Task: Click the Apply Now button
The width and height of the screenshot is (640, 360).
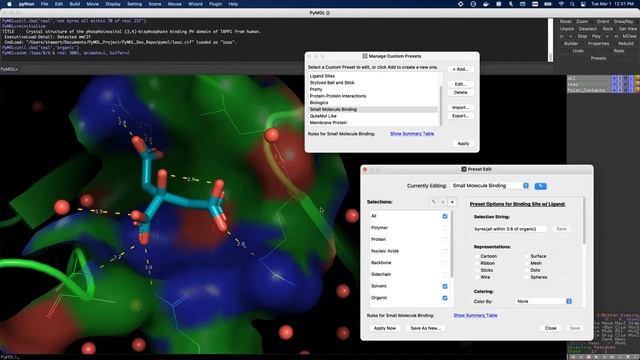Action: (385, 328)
